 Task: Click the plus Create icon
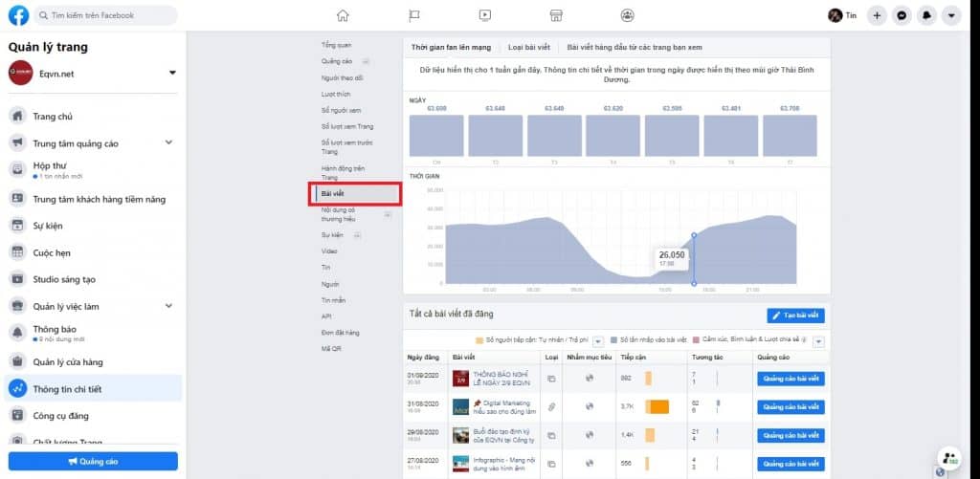pos(877,15)
